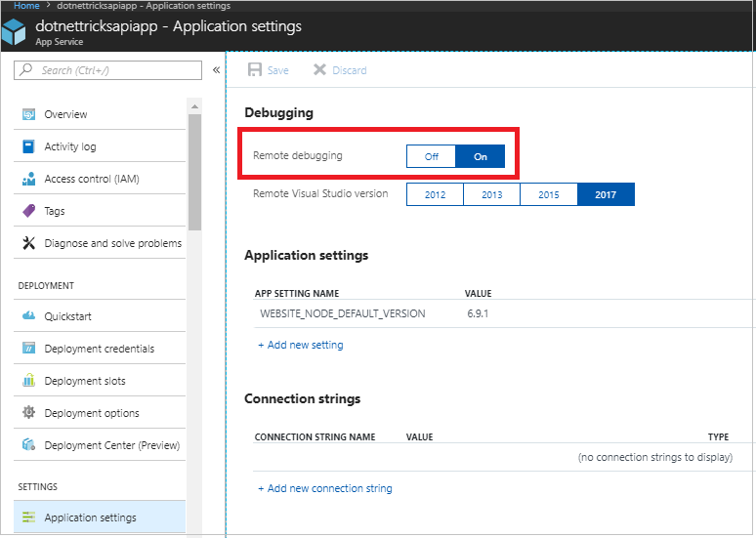Click the purple Tags icon

tap(27, 211)
